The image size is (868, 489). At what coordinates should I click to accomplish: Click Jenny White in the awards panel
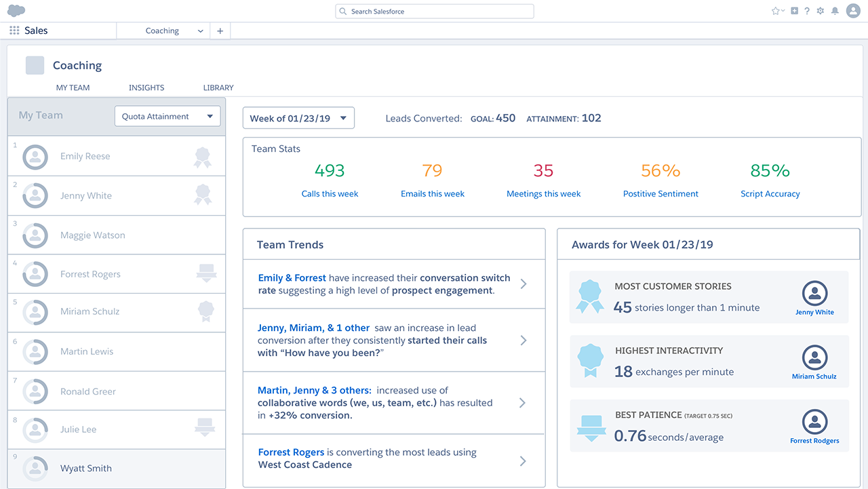tap(814, 312)
